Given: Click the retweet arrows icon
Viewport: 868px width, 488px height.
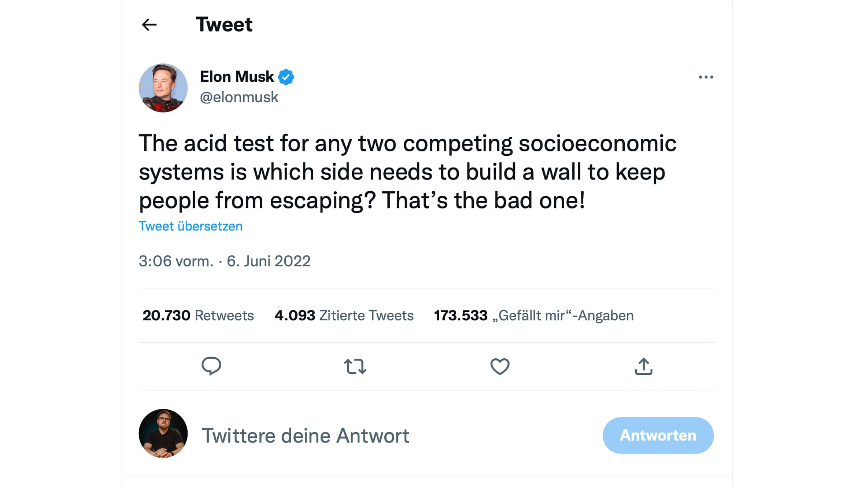Looking at the screenshot, I should pyautogui.click(x=355, y=366).
